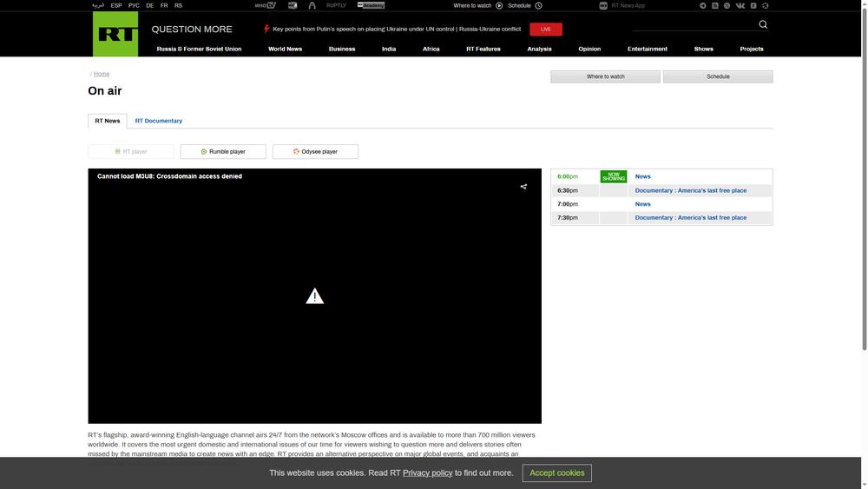Click the Where to watch play icon
The width and height of the screenshot is (868, 489).
[x=499, y=5]
